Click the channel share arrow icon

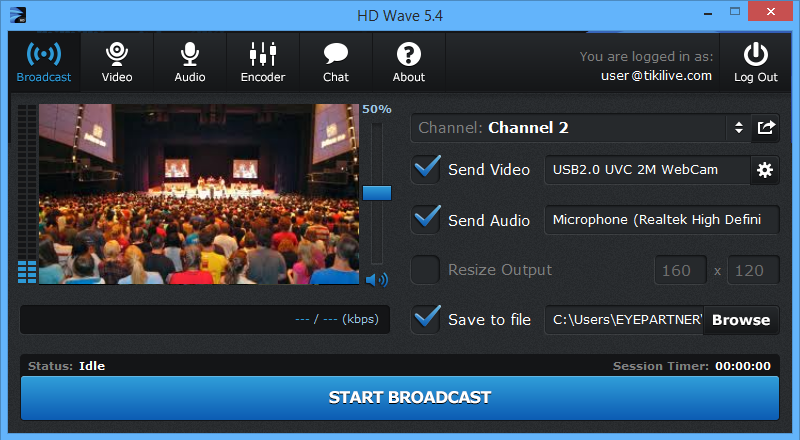tap(766, 128)
